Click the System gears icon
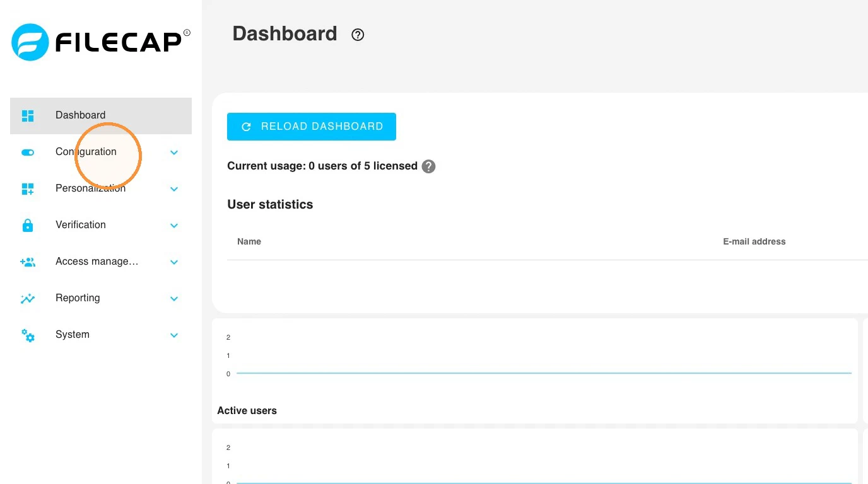Screen dimensions: 868x484 pos(28,335)
